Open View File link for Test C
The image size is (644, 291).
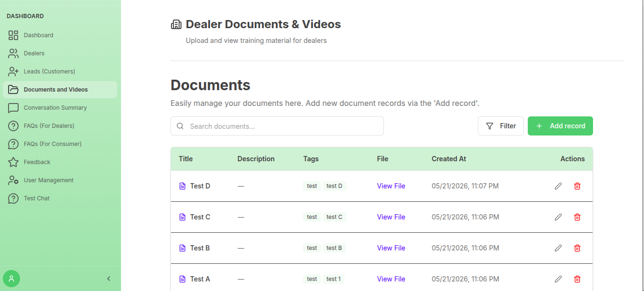391,217
